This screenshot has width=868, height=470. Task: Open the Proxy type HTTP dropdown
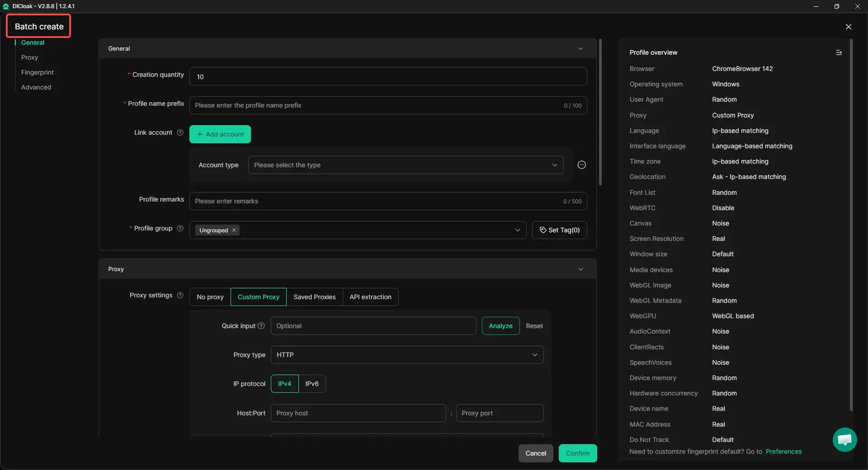coord(407,355)
